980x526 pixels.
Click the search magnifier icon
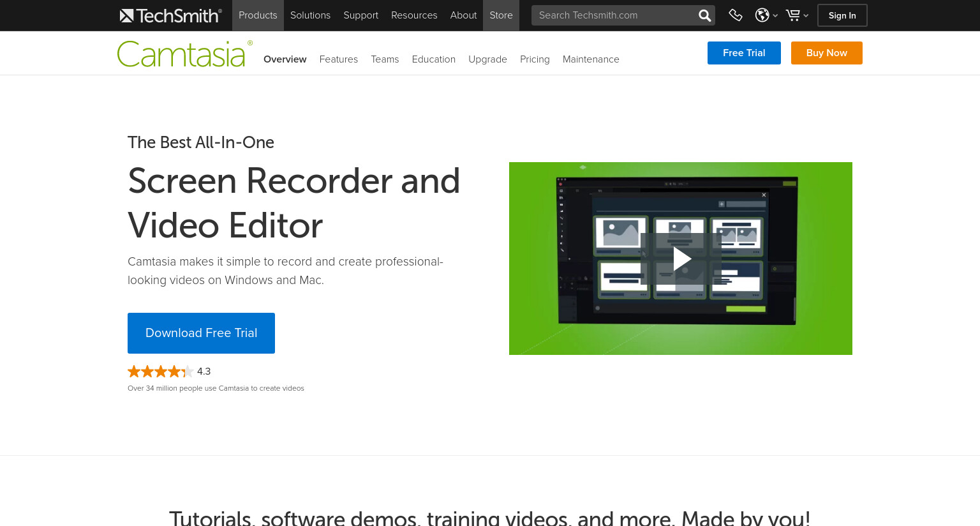(704, 15)
